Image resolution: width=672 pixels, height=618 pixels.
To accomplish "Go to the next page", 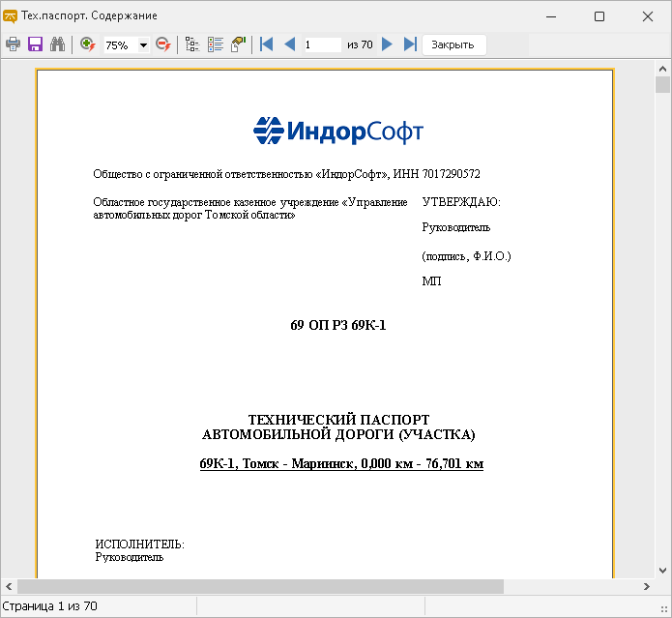I will pos(387,44).
